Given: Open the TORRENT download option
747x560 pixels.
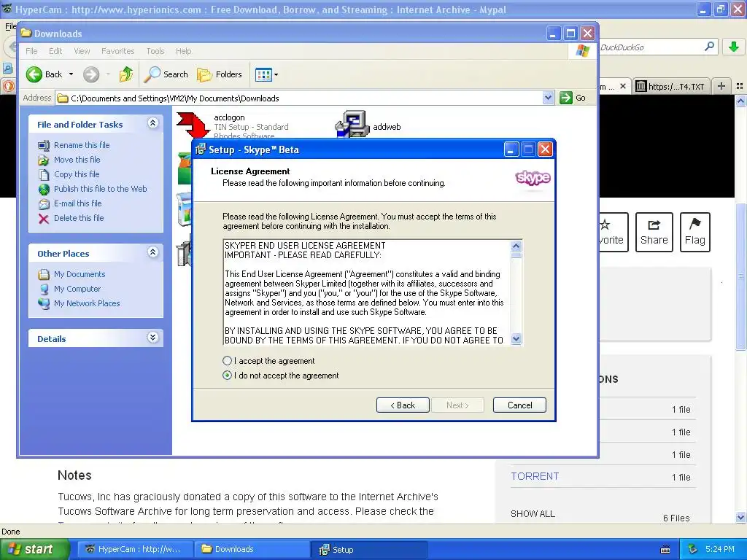Looking at the screenshot, I should (x=535, y=476).
